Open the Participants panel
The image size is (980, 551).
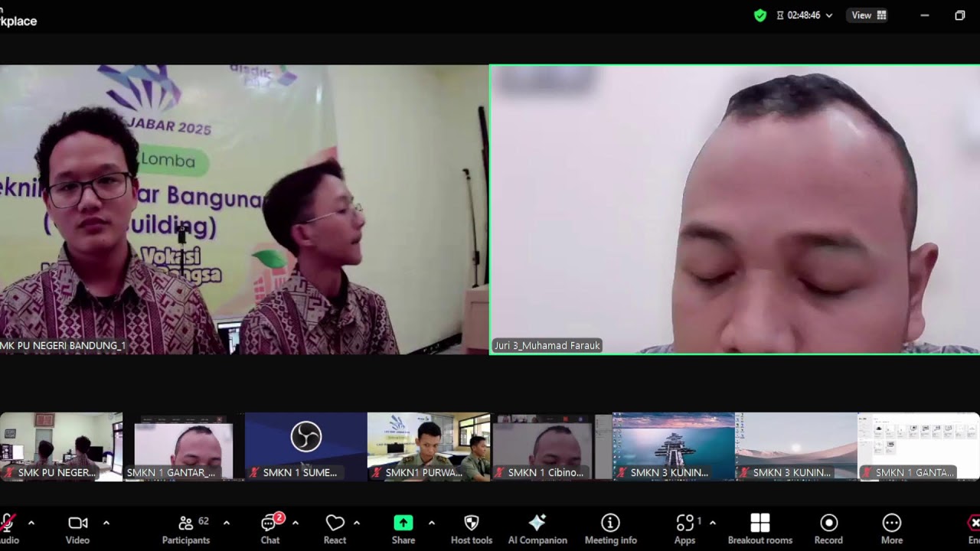click(x=185, y=529)
